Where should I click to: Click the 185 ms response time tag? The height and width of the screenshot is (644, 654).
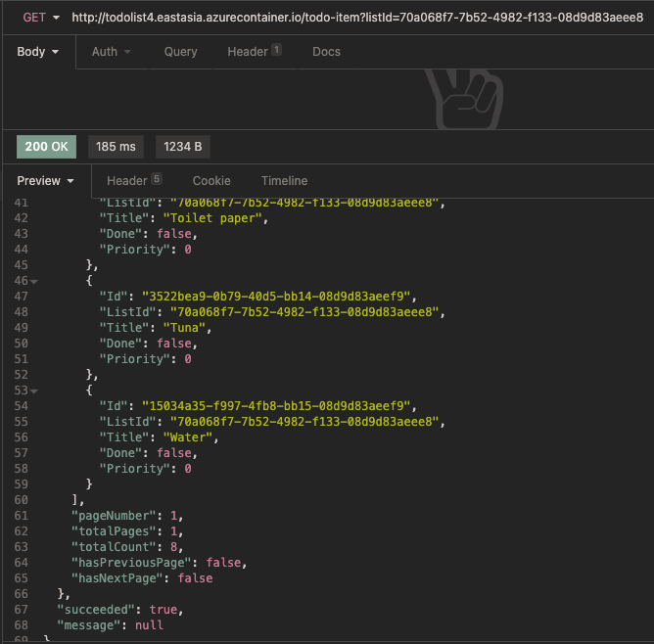click(x=116, y=147)
